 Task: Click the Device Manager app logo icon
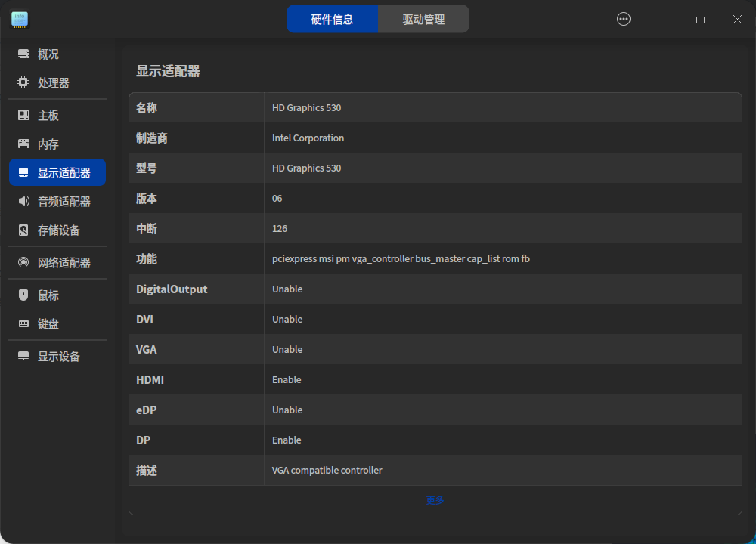click(20, 20)
